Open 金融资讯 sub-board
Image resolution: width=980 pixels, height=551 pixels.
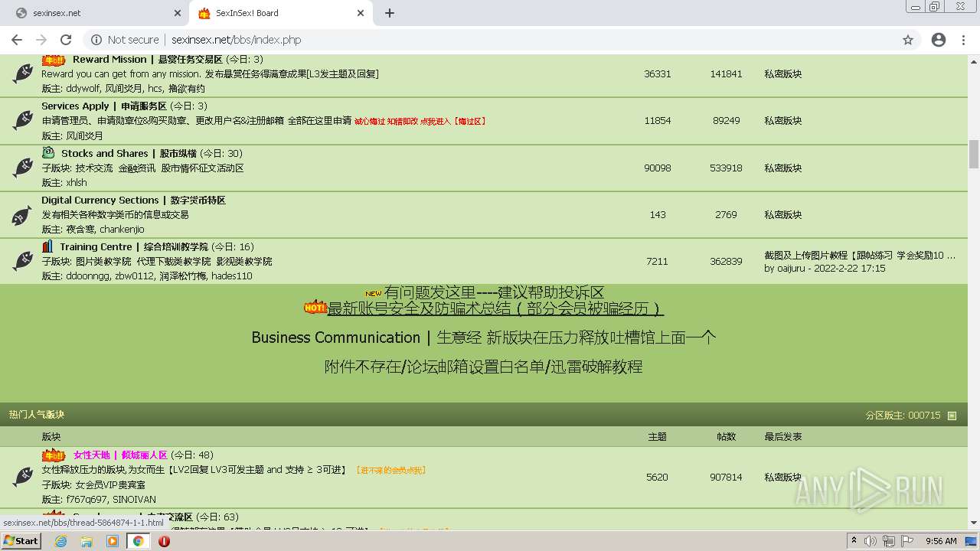[136, 168]
